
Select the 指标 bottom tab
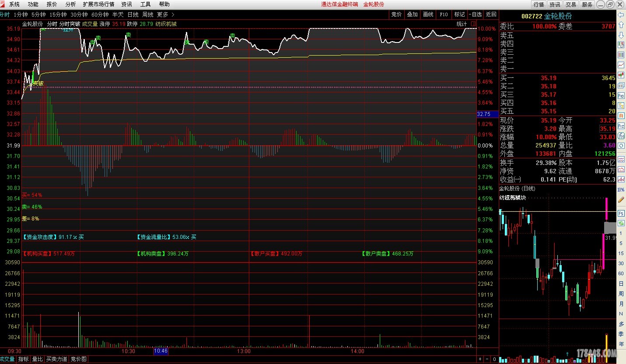click(24, 359)
